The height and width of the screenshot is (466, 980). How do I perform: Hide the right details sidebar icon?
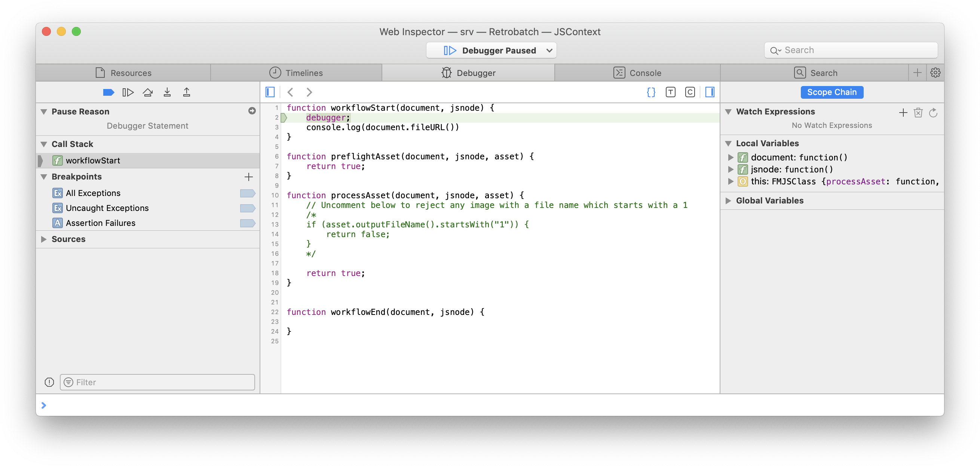710,92
